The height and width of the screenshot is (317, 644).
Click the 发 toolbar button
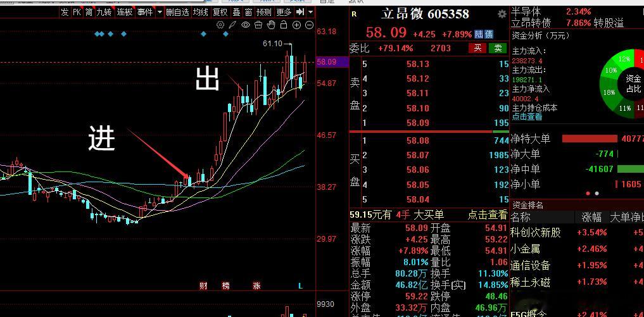65,12
